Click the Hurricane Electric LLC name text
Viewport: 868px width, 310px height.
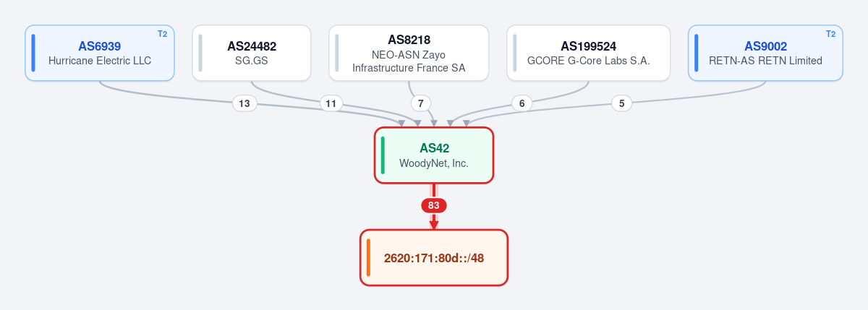100,61
